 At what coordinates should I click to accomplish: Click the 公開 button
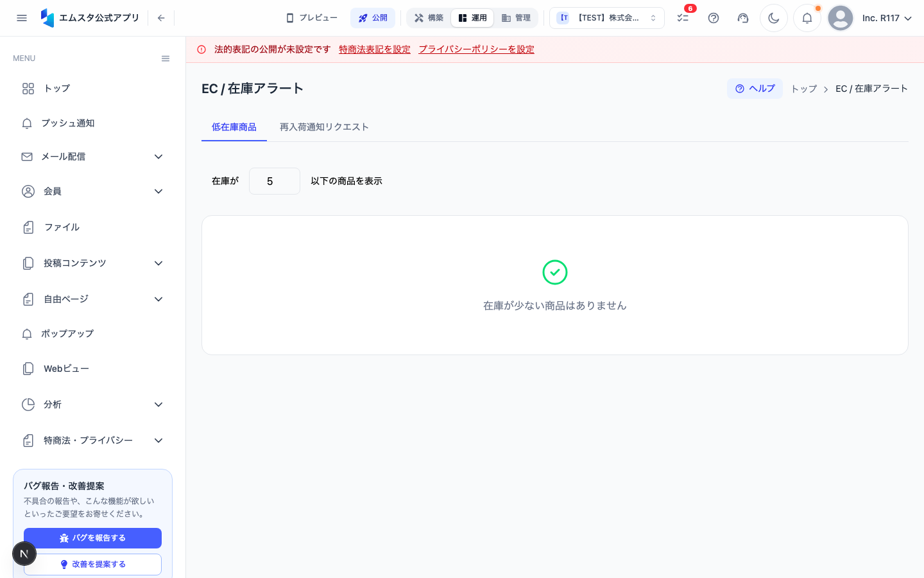click(x=373, y=18)
